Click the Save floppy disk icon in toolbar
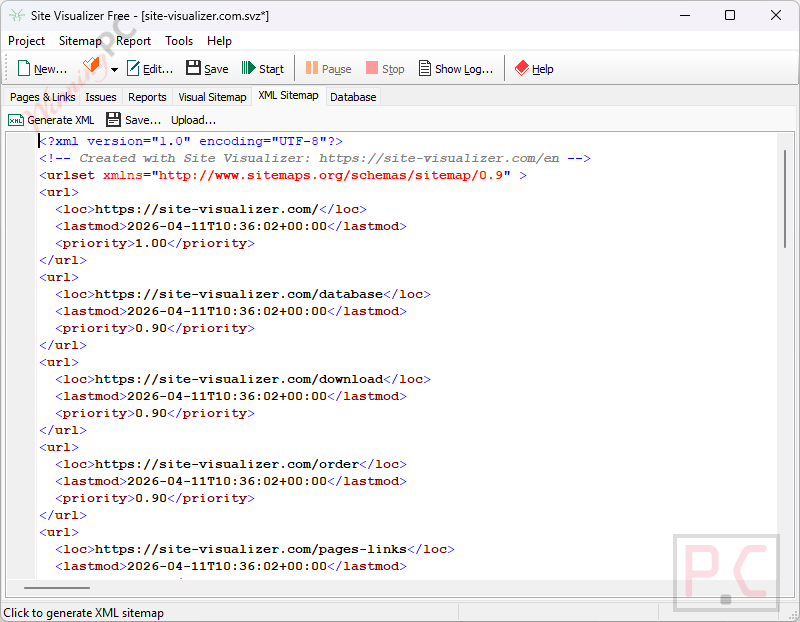Image resolution: width=800 pixels, height=622 pixels. point(193,68)
